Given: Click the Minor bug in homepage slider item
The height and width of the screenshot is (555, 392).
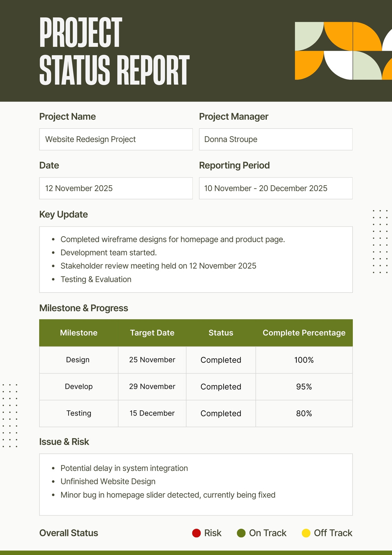Looking at the screenshot, I should click(x=168, y=495).
